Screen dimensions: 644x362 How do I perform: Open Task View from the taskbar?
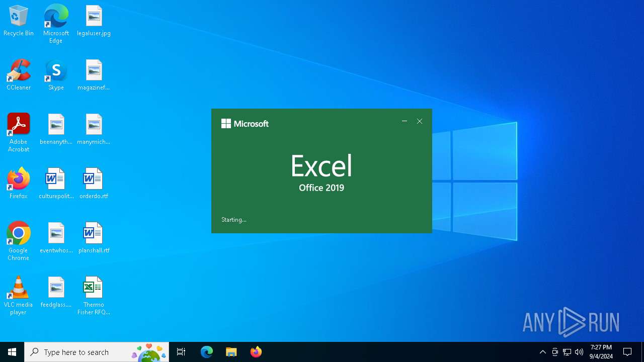181,352
